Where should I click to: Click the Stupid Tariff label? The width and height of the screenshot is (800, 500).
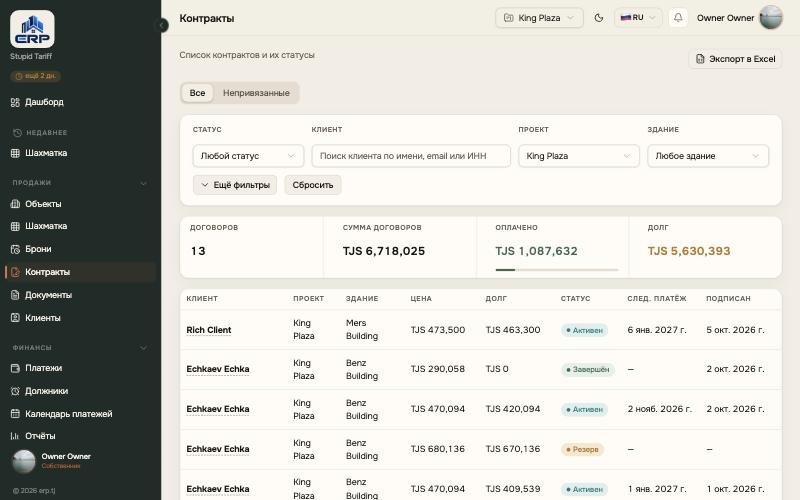[31, 56]
